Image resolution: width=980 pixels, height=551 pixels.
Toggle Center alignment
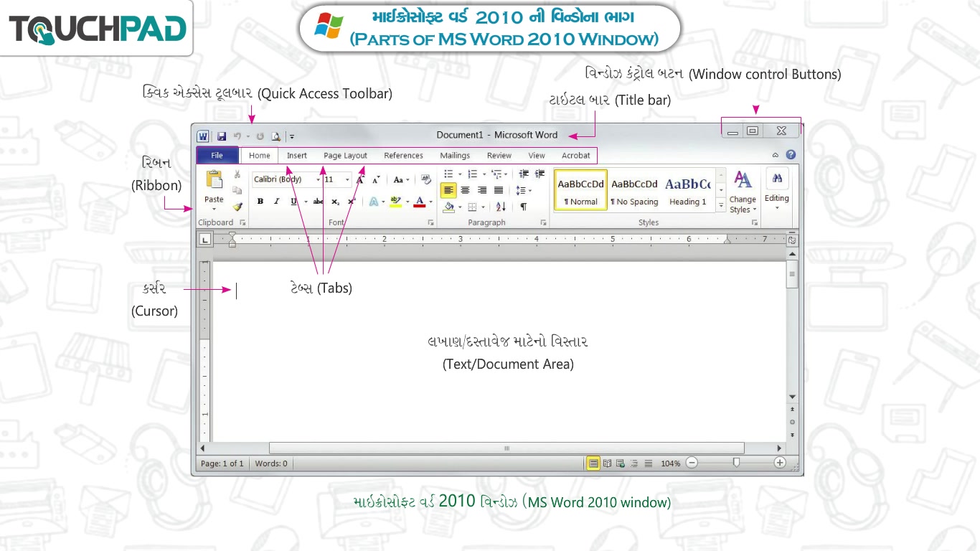465,190
